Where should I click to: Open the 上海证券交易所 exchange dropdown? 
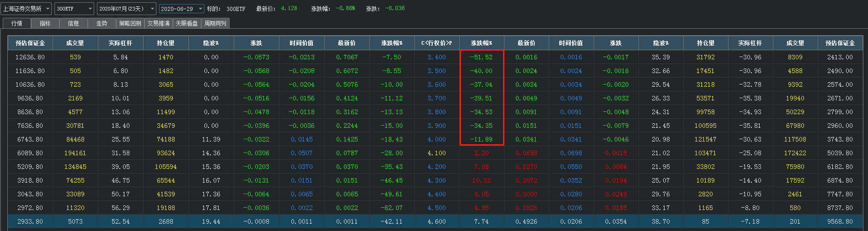pyautogui.click(x=27, y=9)
